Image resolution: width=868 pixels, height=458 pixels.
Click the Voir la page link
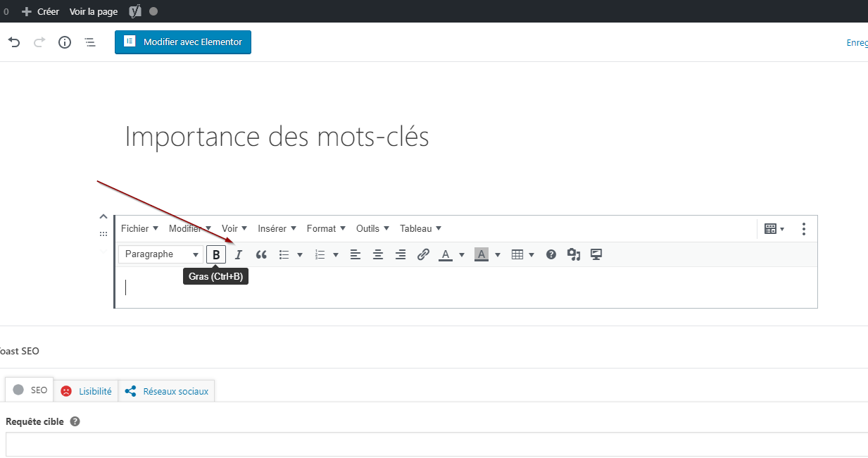tap(94, 11)
